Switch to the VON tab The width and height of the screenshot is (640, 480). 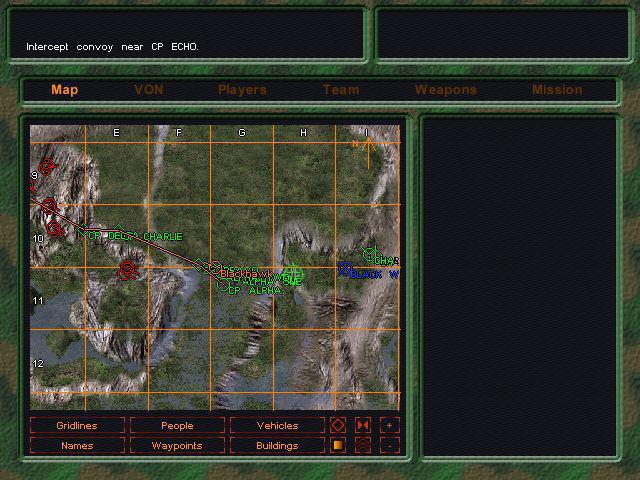tap(149, 90)
